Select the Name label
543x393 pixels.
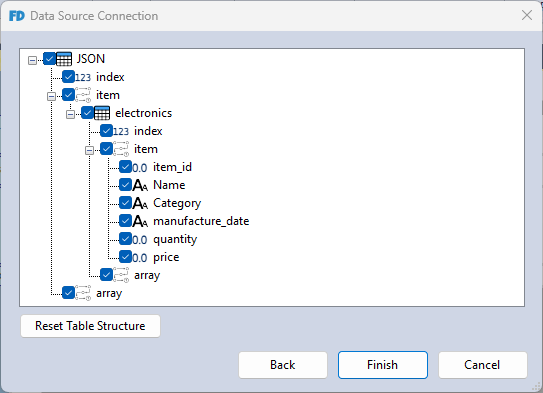pyautogui.click(x=169, y=185)
